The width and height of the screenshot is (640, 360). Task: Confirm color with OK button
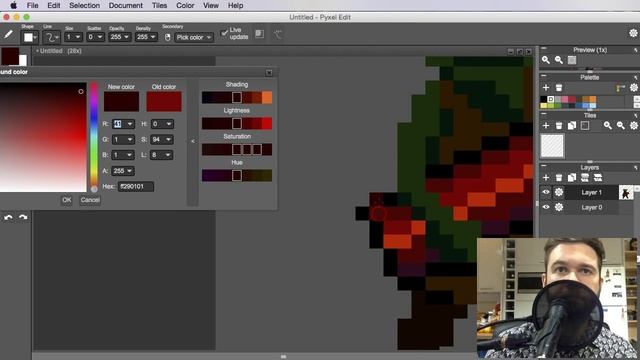point(67,200)
